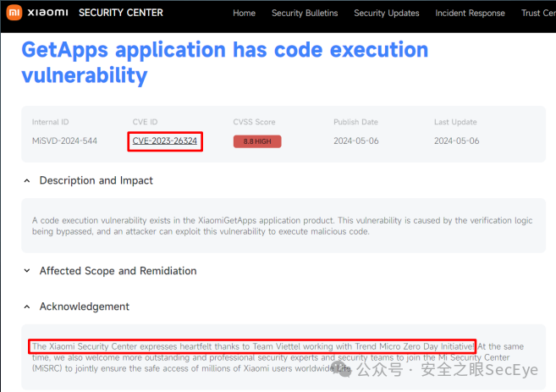The width and height of the screenshot is (556, 392).
Task: Click the Internal ID column label
Action: (50, 122)
